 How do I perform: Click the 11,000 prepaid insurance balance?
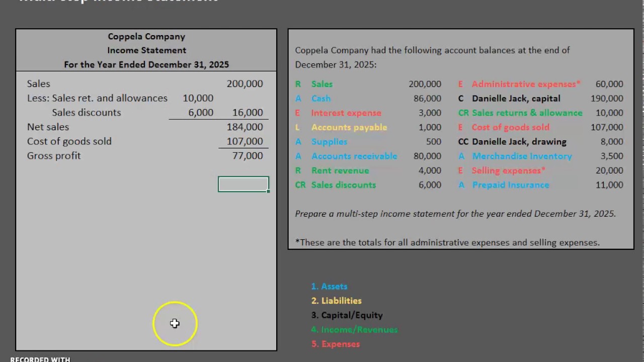(609, 185)
